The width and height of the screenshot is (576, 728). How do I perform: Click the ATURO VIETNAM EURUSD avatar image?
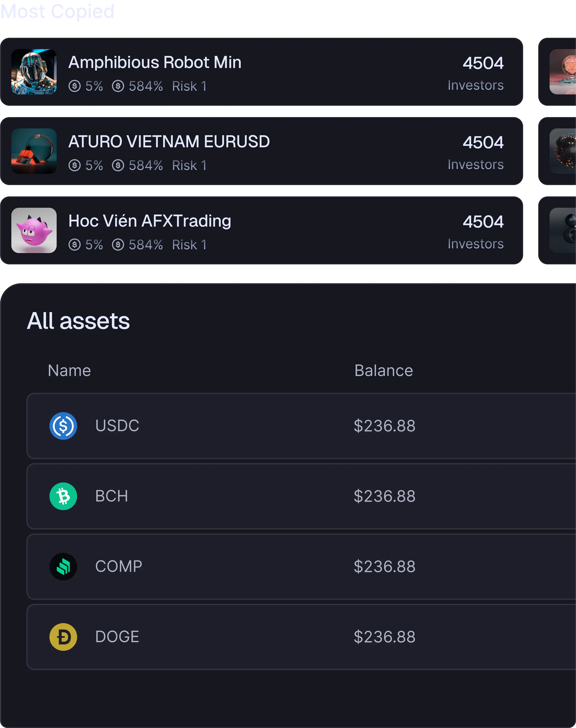click(x=34, y=151)
